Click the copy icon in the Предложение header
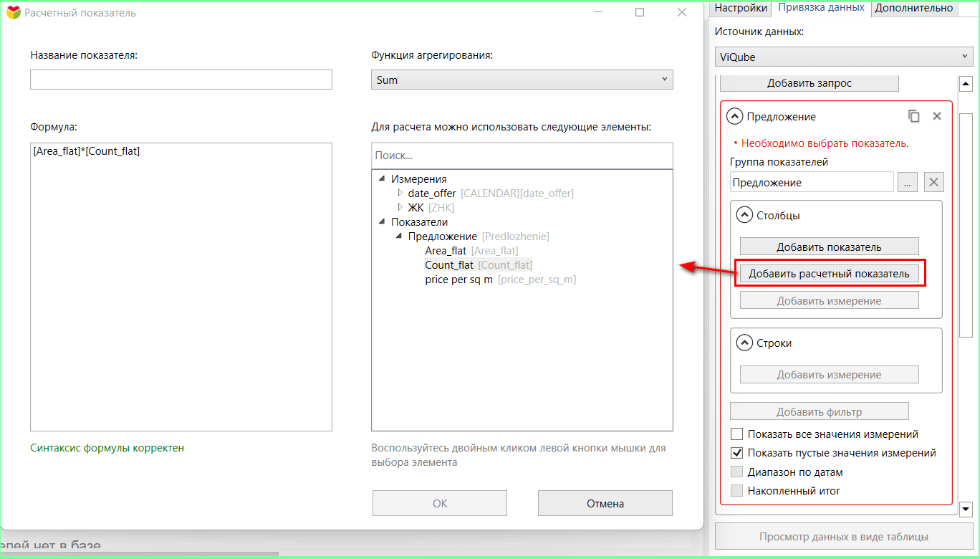 coord(913,116)
